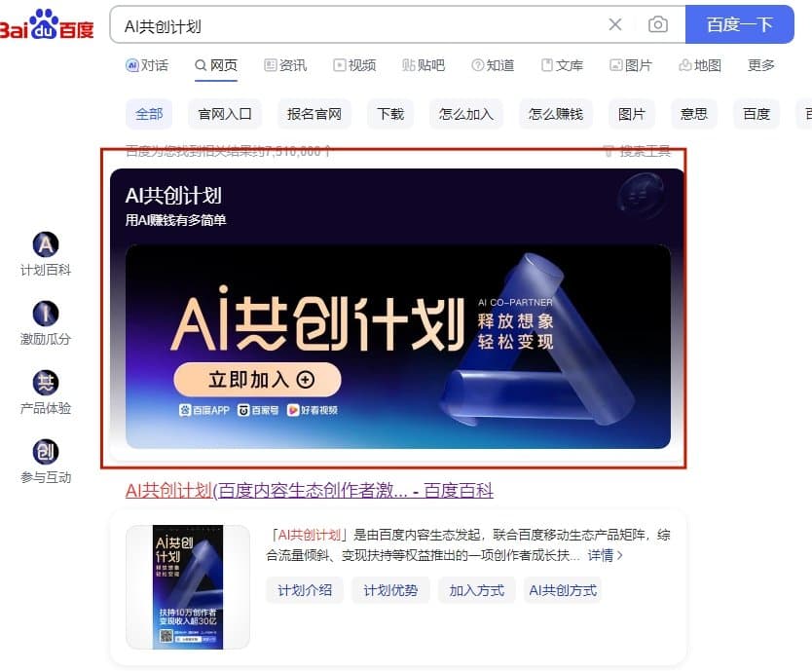Click the 立即加入 banner button
Image resolution: width=812 pixels, height=671 pixels.
point(257,380)
